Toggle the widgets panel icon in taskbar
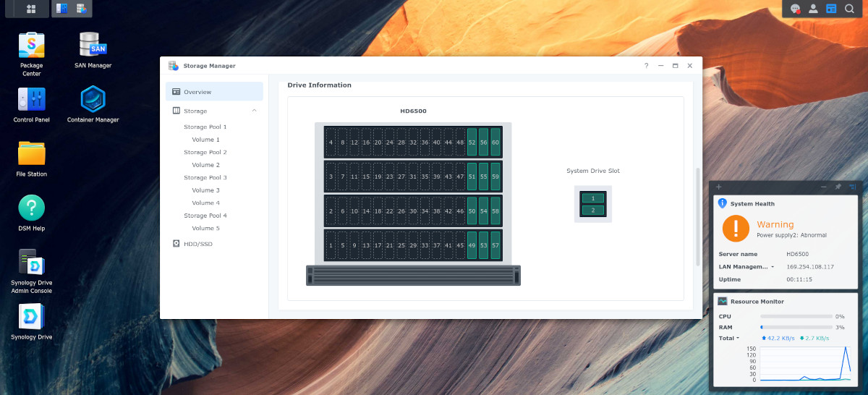This screenshot has width=868, height=395. [832, 9]
